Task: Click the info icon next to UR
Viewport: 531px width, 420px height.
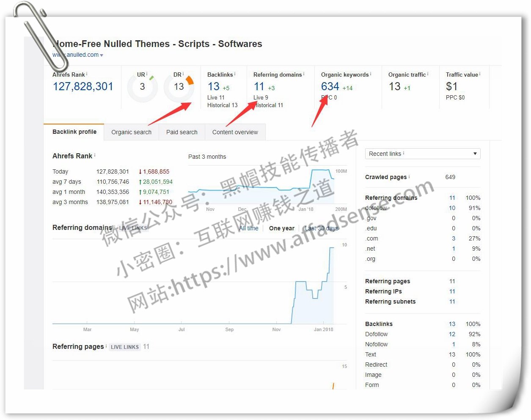Action: point(147,74)
